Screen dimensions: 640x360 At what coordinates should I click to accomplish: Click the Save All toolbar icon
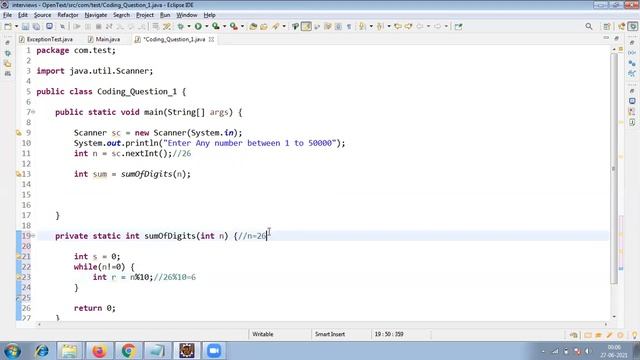coord(36,27)
